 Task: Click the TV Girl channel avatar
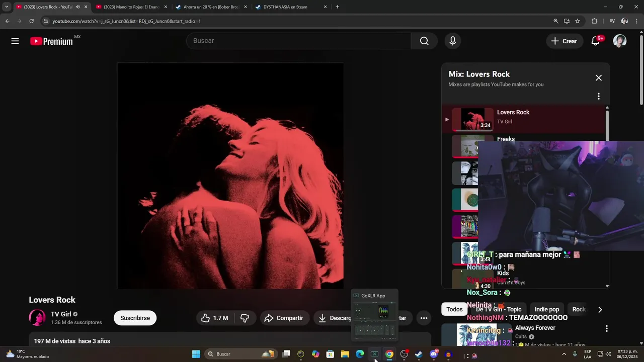coord(37,318)
